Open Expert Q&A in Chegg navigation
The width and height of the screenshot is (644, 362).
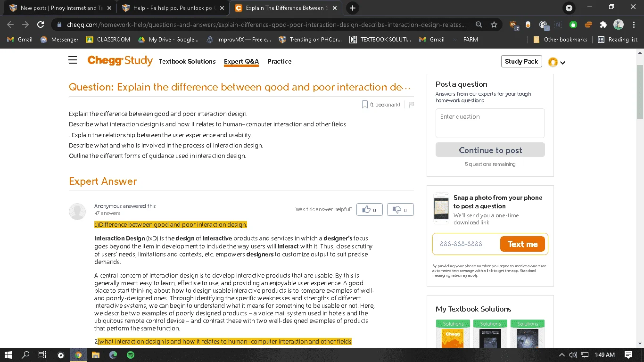tap(241, 61)
